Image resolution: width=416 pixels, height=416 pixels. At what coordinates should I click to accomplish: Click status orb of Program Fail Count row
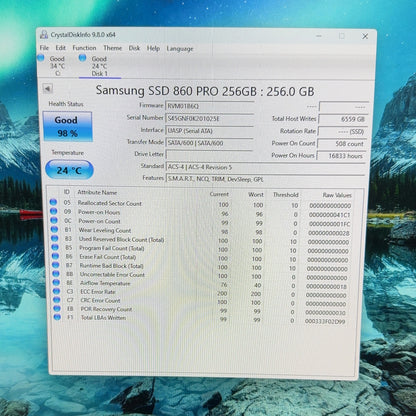point(55,247)
